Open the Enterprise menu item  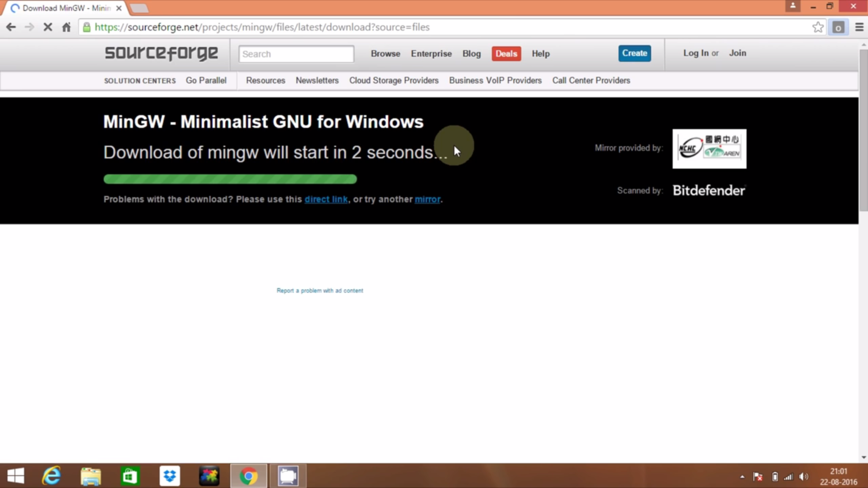coord(431,54)
